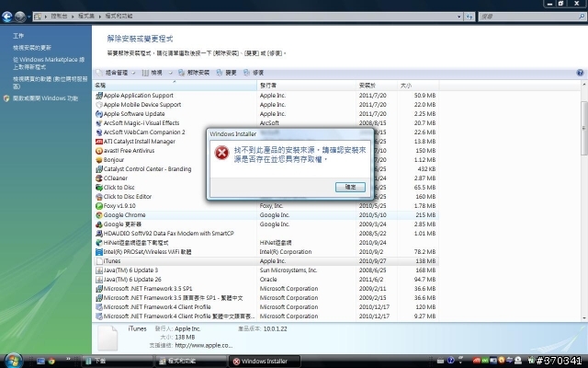588x368 pixels.
Task: Select the Click to Disc icon
Action: (x=99, y=188)
